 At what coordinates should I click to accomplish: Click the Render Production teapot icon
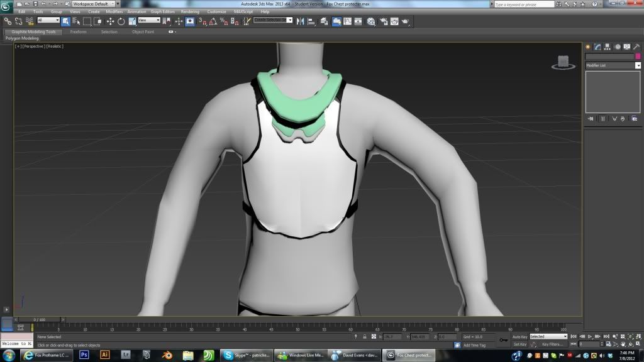(x=406, y=21)
